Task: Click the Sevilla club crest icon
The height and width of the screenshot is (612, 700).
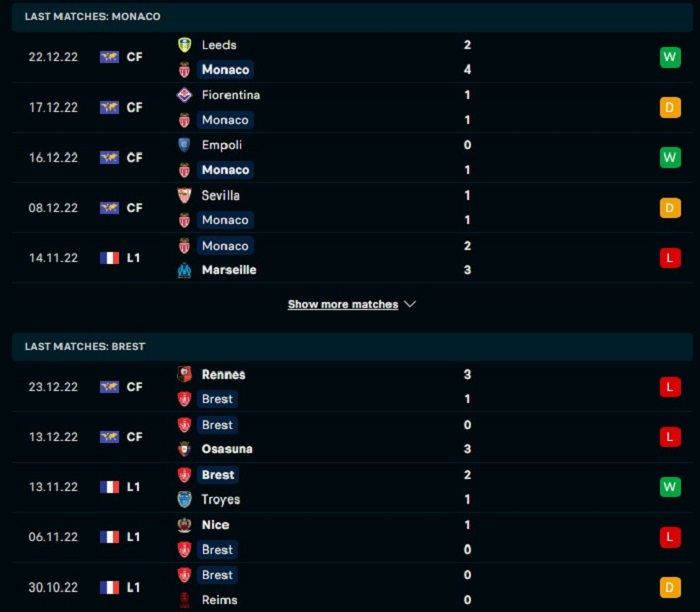Action: pos(184,195)
